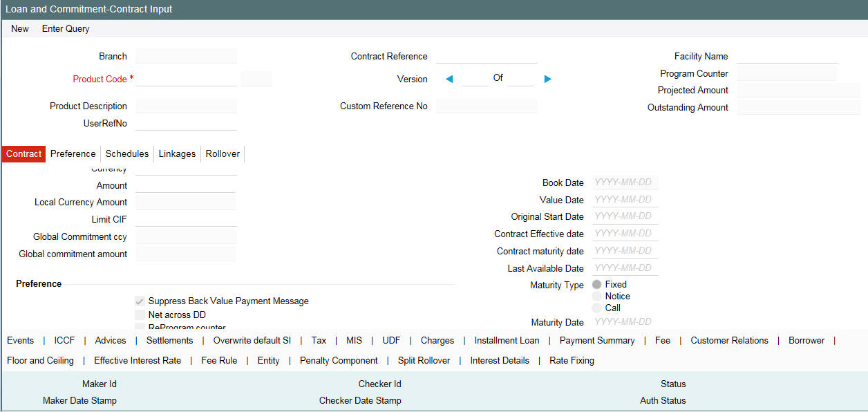Viewport: 868px width, 412px height.
Task: Open the UDF link
Action: 391,340
